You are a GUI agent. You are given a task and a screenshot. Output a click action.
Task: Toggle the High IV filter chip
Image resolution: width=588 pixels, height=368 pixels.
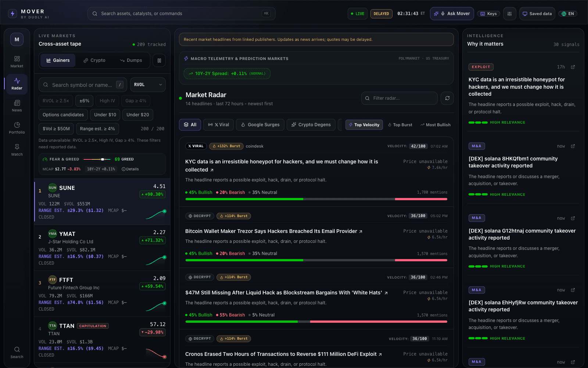pyautogui.click(x=107, y=101)
